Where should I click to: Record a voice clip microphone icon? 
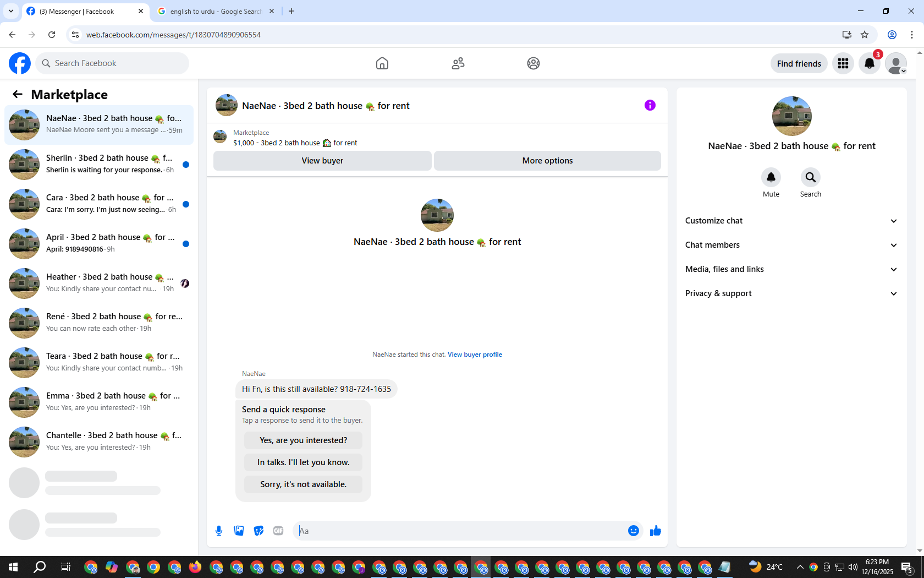click(x=219, y=531)
